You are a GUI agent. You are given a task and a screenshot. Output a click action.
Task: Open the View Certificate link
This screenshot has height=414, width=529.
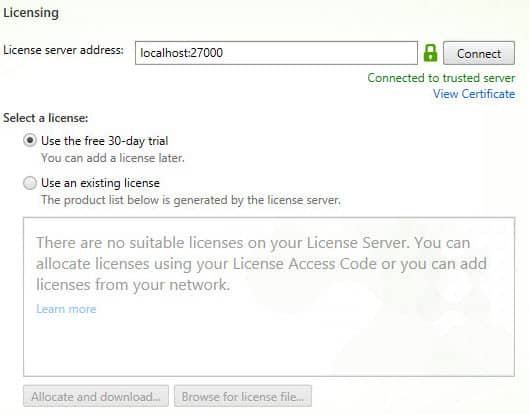(474, 93)
